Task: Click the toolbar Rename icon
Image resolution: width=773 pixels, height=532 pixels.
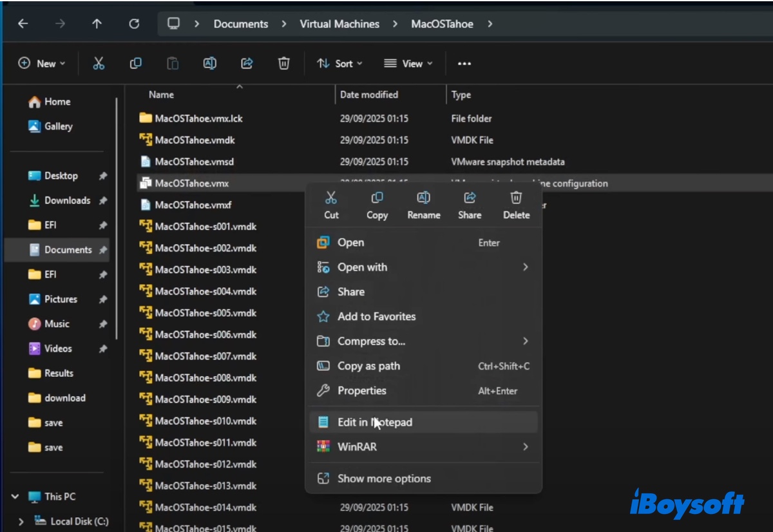Action: click(210, 63)
